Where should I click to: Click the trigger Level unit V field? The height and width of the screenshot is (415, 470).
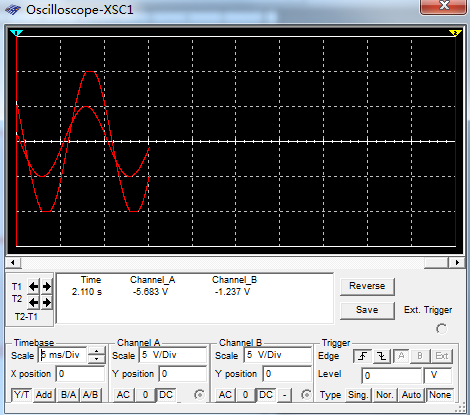coord(438,376)
